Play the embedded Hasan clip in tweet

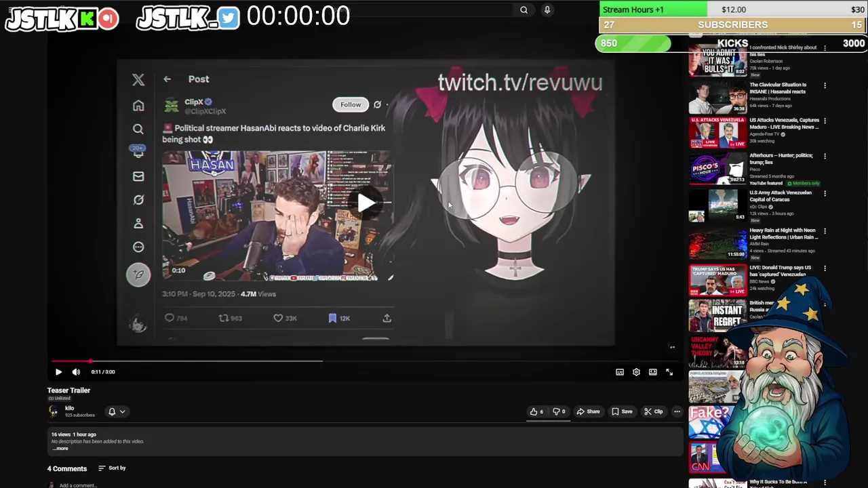(366, 203)
